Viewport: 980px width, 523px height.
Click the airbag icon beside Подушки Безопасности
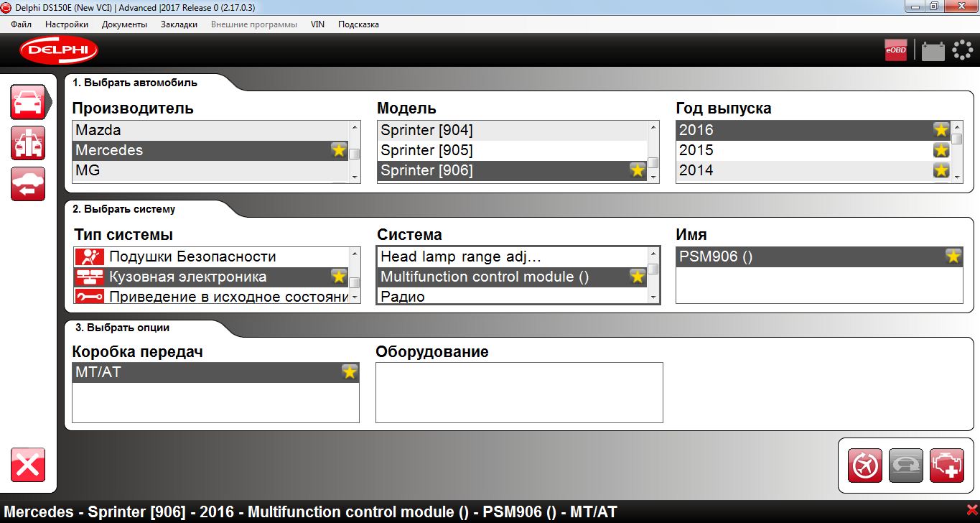[89, 256]
